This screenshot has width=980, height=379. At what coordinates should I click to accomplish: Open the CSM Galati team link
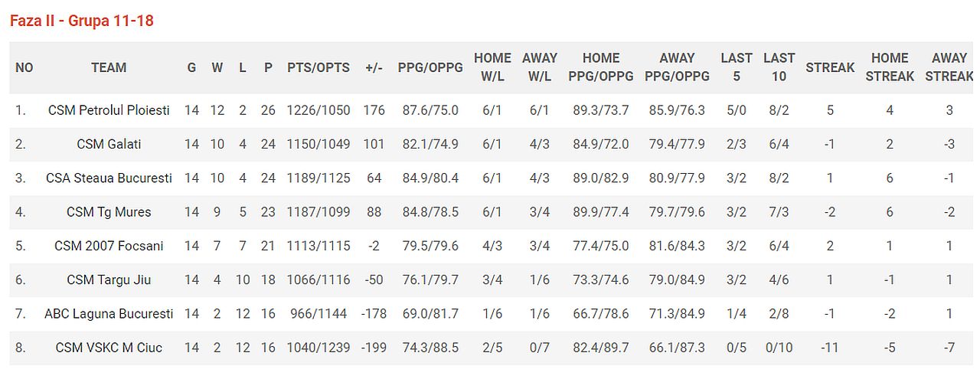point(109,144)
